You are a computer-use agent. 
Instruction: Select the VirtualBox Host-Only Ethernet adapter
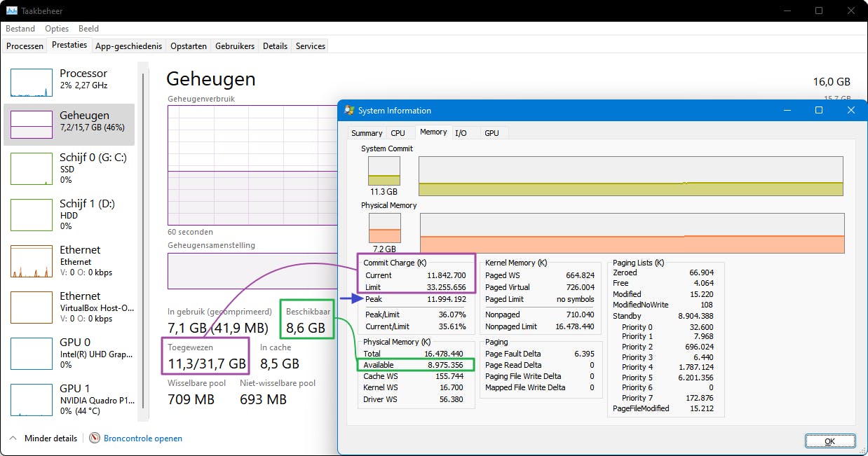click(32, 308)
